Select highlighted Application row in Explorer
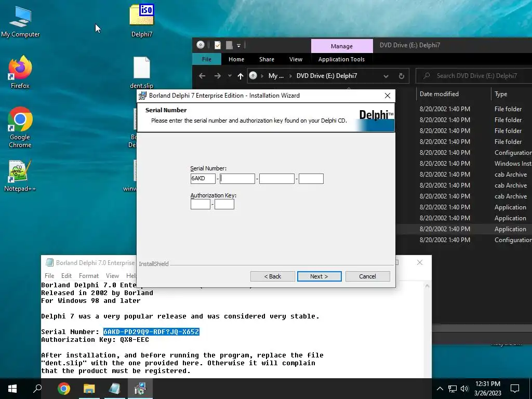Screen dimensions: 532x399 pos(464,229)
